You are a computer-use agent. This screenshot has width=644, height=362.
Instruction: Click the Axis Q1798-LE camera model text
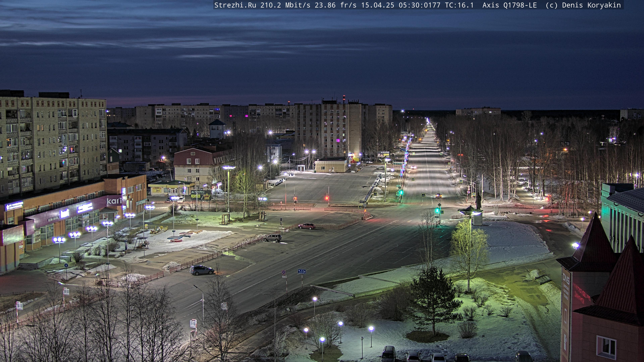509,5
